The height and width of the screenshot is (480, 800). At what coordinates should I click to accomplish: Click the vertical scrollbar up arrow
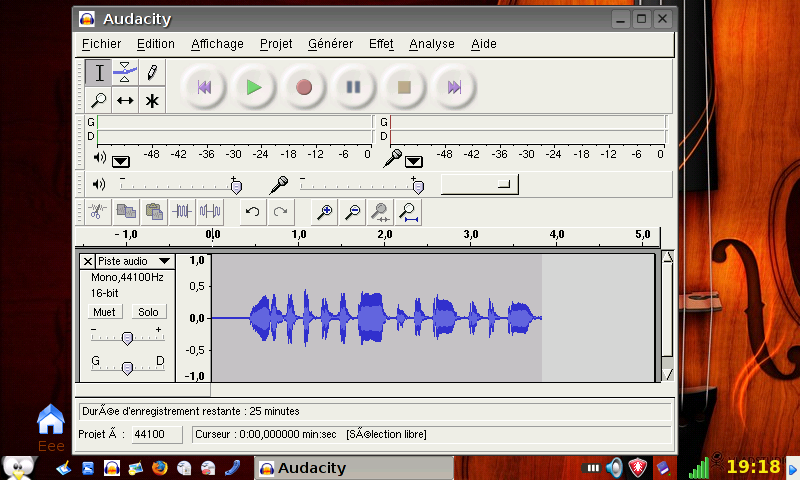point(667,257)
